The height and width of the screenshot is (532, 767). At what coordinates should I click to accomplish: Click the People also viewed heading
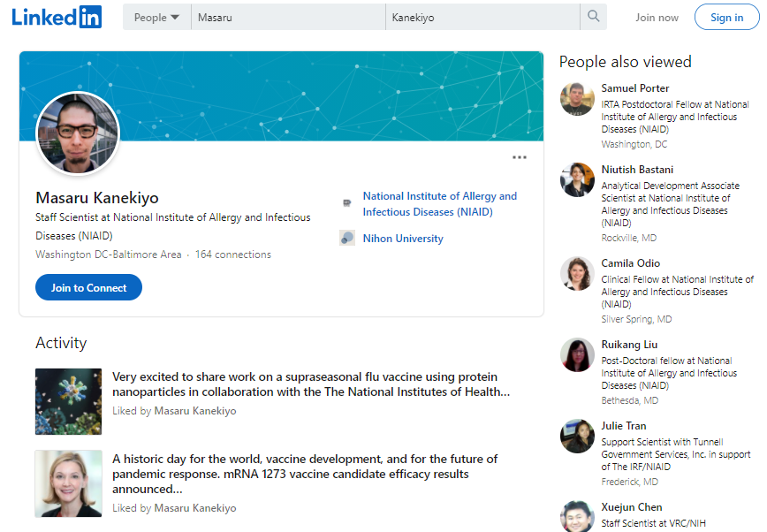pyautogui.click(x=625, y=62)
